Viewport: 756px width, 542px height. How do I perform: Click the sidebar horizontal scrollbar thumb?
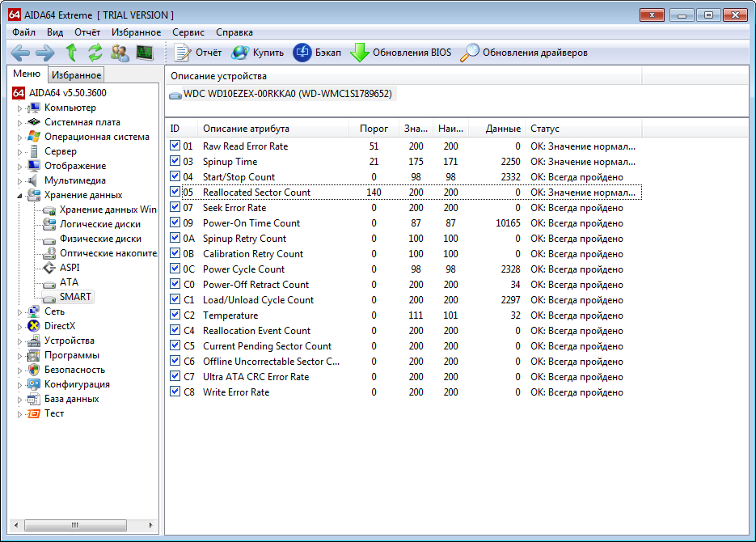[76, 525]
